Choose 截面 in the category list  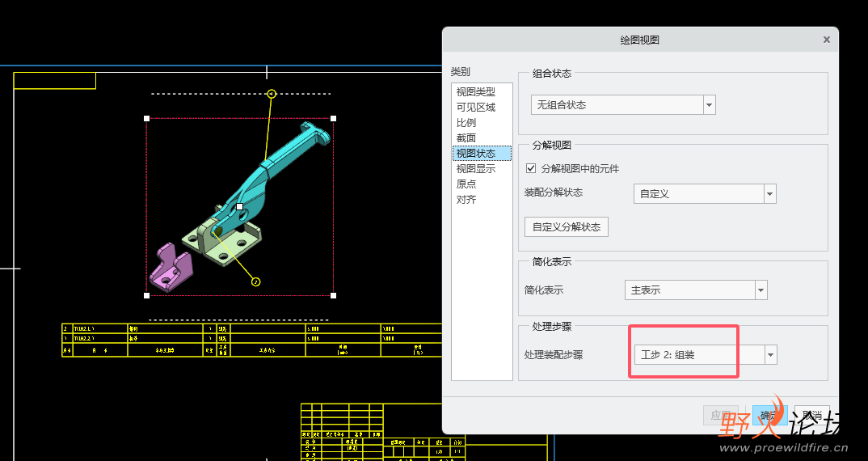[466, 138]
